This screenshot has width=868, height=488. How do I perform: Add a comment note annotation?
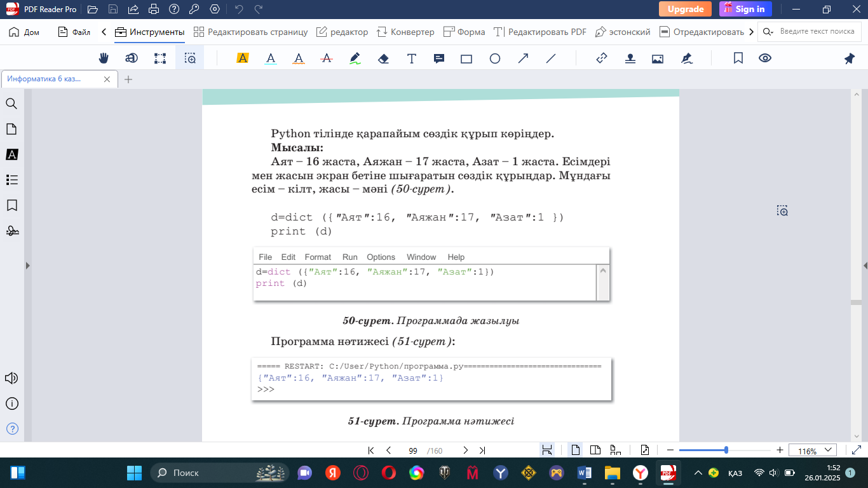click(438, 58)
